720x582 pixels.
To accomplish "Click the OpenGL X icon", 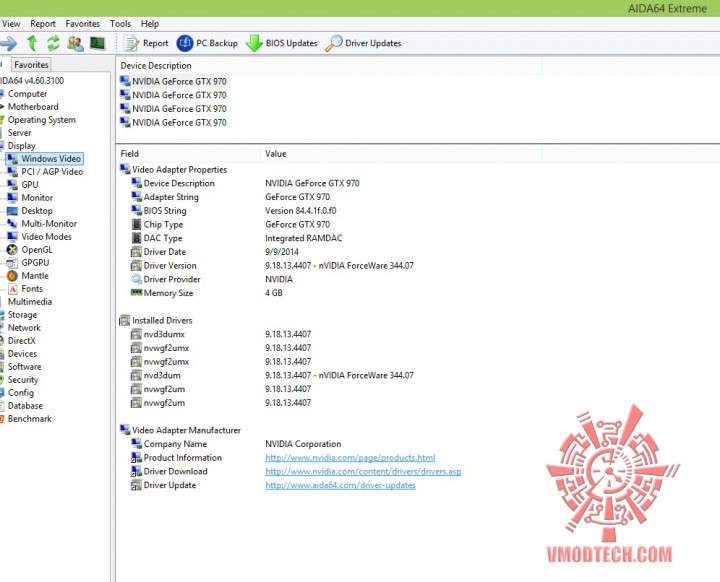I will [12, 249].
